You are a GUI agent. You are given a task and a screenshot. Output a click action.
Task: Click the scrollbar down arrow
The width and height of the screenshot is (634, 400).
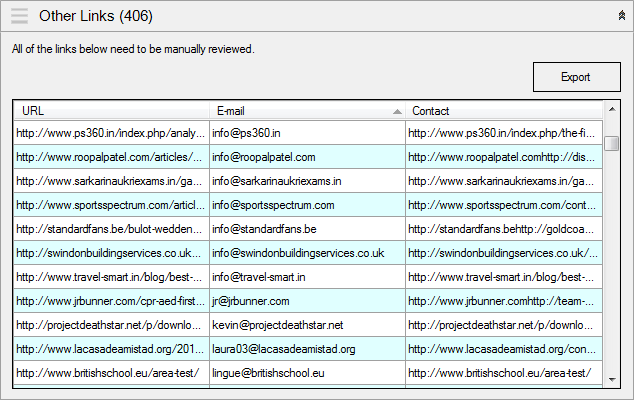[612, 379]
